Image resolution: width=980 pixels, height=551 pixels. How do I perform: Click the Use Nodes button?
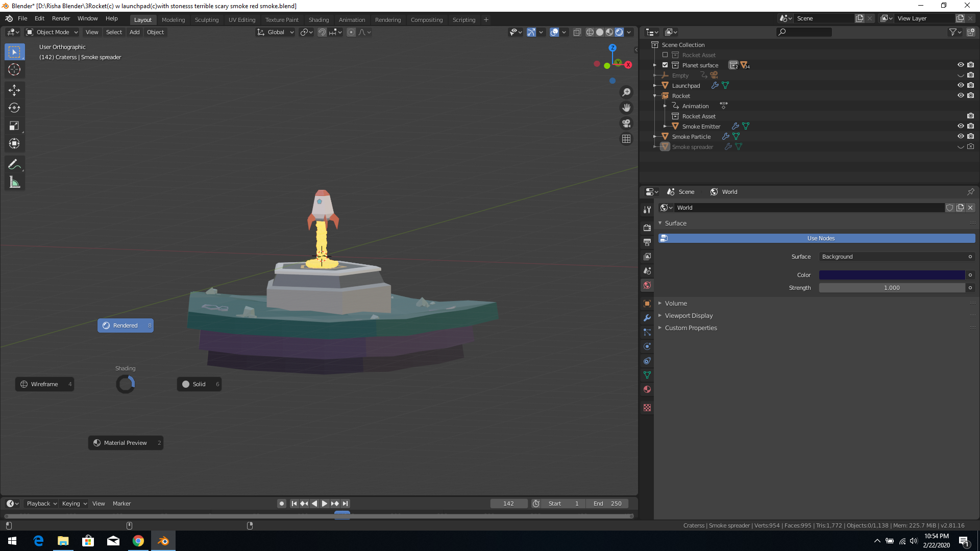coord(820,238)
